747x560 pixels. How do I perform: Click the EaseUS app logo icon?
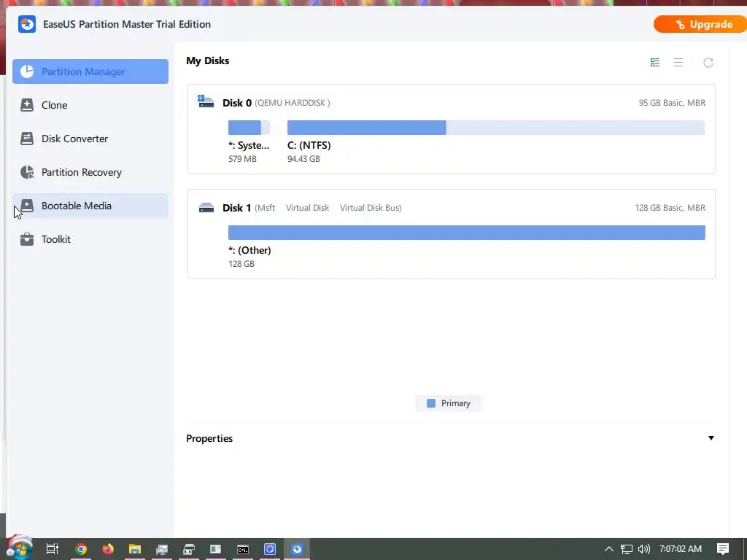(x=27, y=24)
